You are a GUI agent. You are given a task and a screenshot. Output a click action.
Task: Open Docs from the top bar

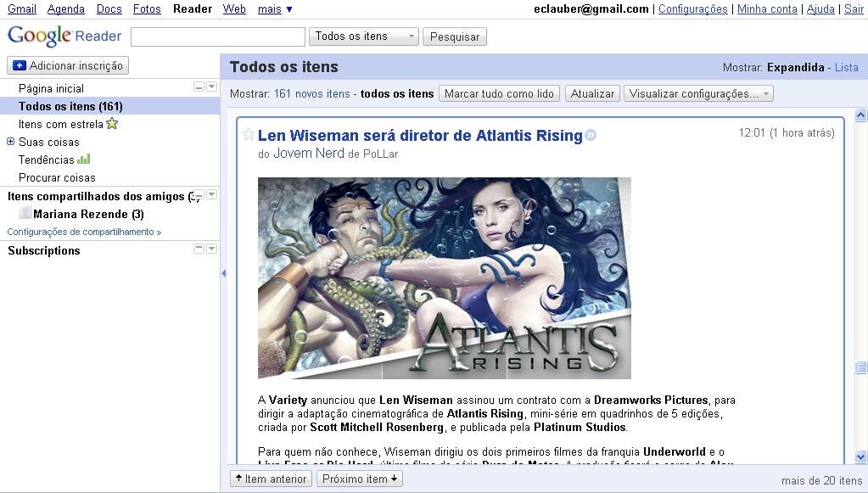click(x=109, y=8)
